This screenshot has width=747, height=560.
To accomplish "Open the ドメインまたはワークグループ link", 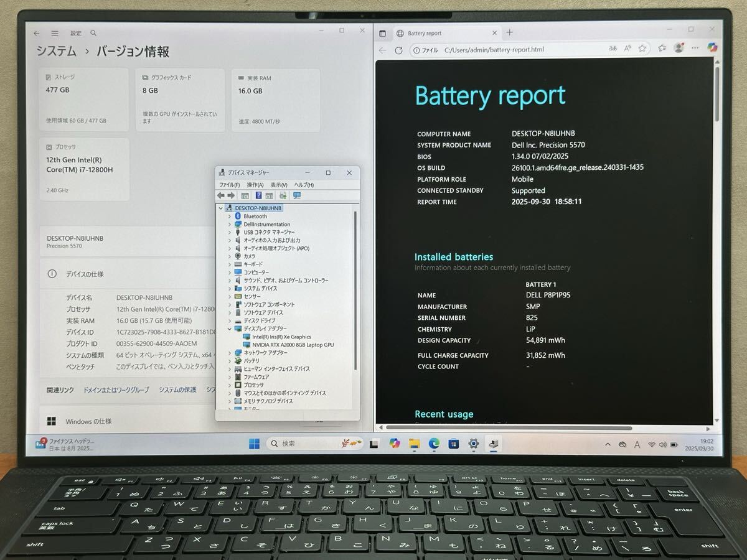I will pos(116,390).
